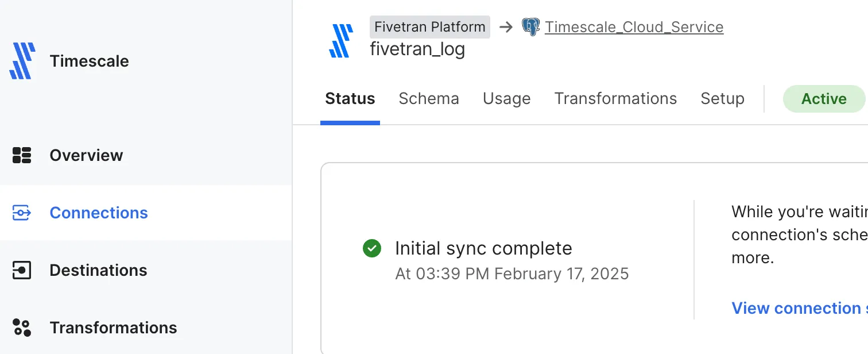The width and height of the screenshot is (868, 354).
Task: Open Overview in the sidebar
Action: point(86,155)
